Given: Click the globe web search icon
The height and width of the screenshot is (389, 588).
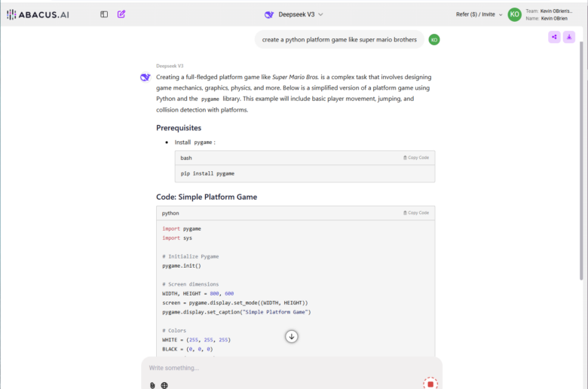Looking at the screenshot, I should (x=164, y=385).
